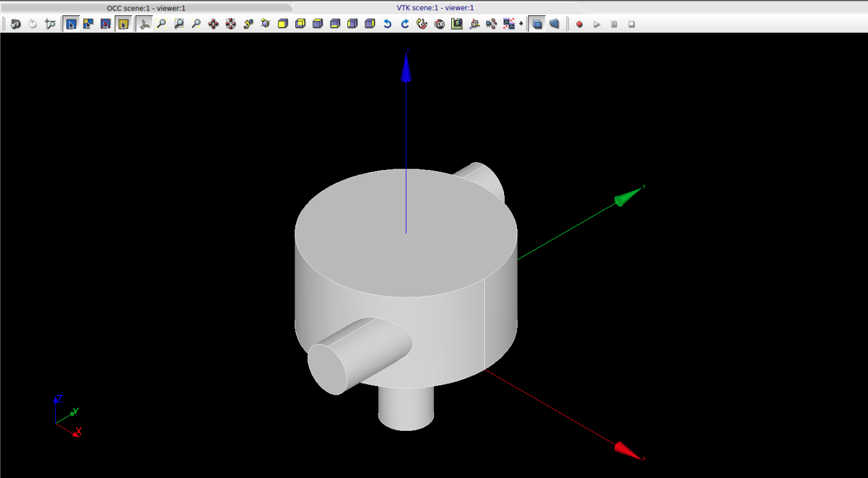Toggle the Orthographic projection cube icon
This screenshot has height=478, width=868.
point(537,24)
